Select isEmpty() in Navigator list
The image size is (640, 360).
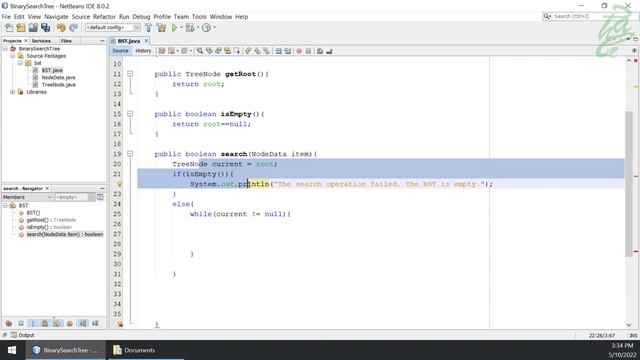click(x=49, y=227)
